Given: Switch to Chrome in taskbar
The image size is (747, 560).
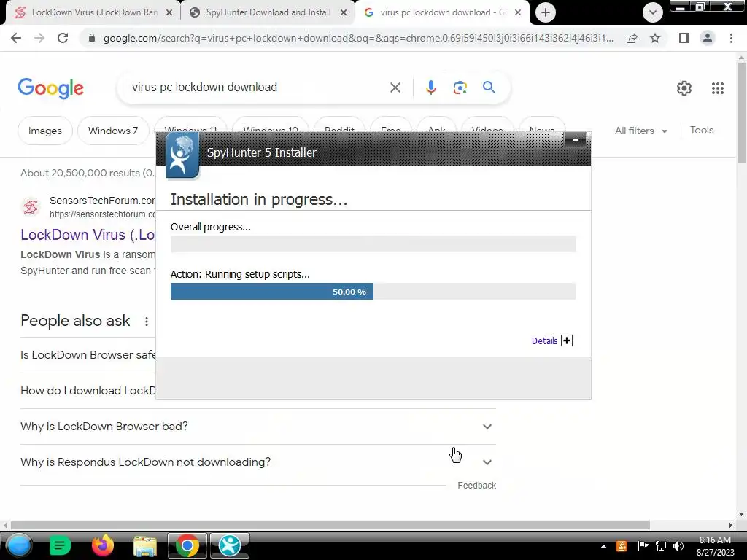Looking at the screenshot, I should point(187,545).
